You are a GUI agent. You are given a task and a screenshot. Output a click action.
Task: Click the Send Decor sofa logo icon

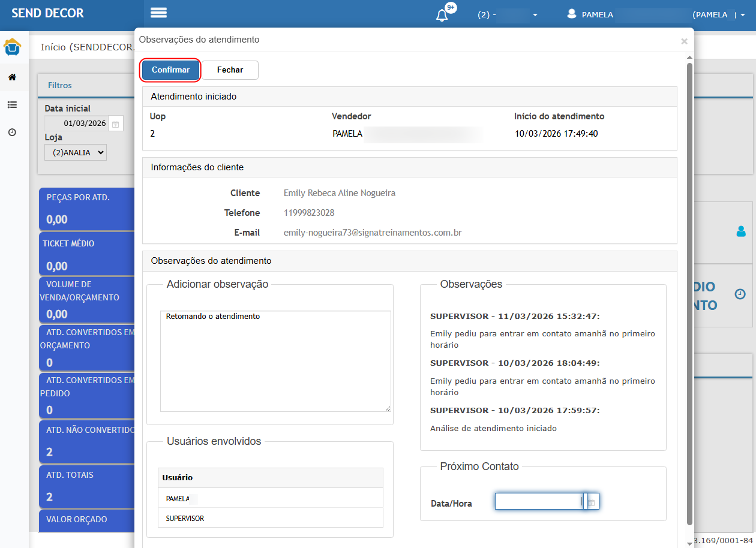(x=12, y=47)
